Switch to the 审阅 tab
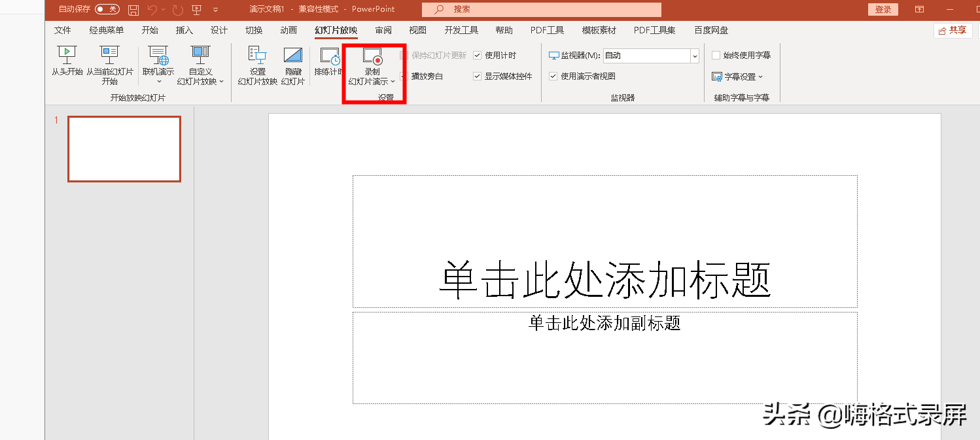 [x=383, y=30]
